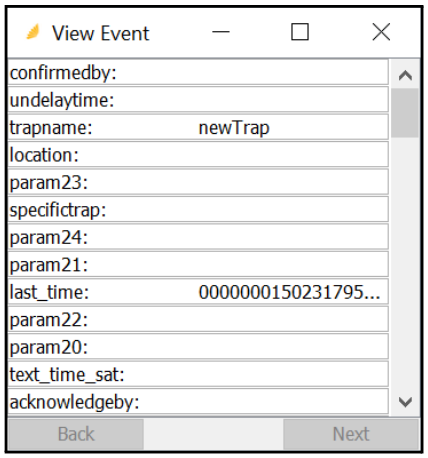Viewport: 428px width, 458px height.
Task: Maximize the View Event window
Action: tap(300, 32)
